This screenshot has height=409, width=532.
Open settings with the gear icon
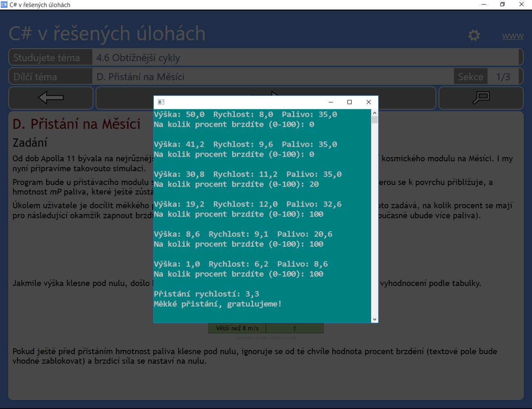coord(474,35)
